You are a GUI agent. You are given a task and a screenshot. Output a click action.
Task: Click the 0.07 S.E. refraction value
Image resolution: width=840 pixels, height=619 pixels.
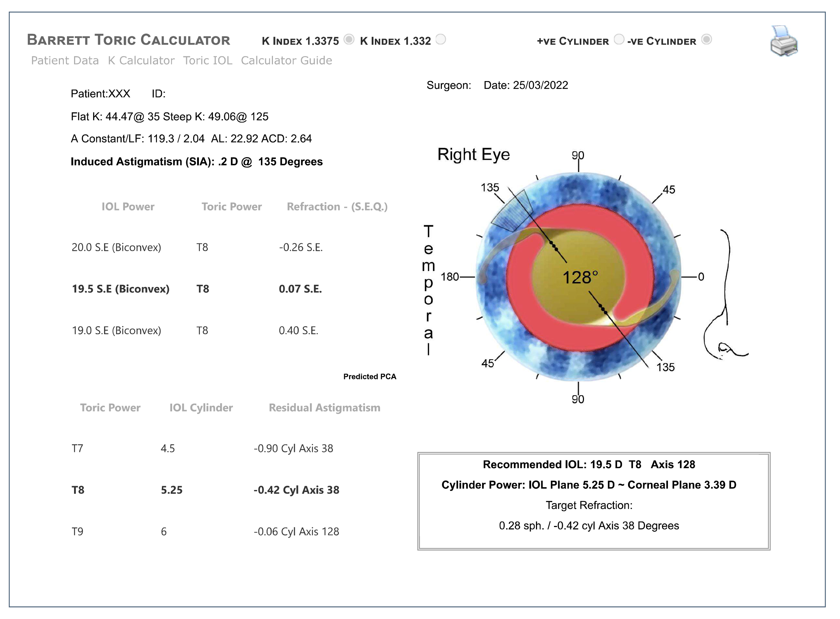(x=300, y=289)
